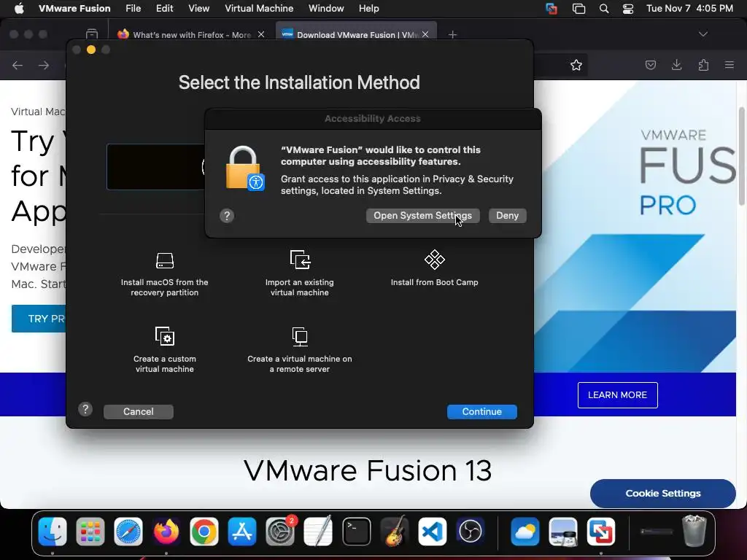
Task: Click Open System Settings in accessibility dialog
Action: 422,216
